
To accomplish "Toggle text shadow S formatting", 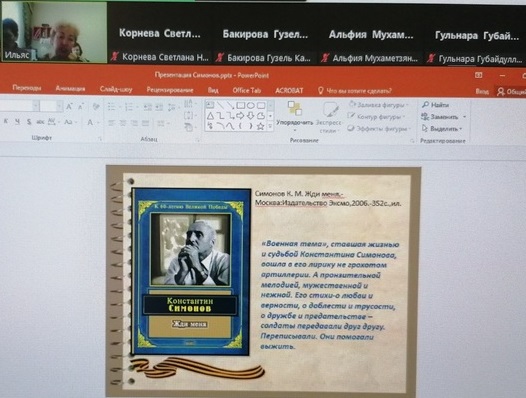I will [x=29, y=122].
